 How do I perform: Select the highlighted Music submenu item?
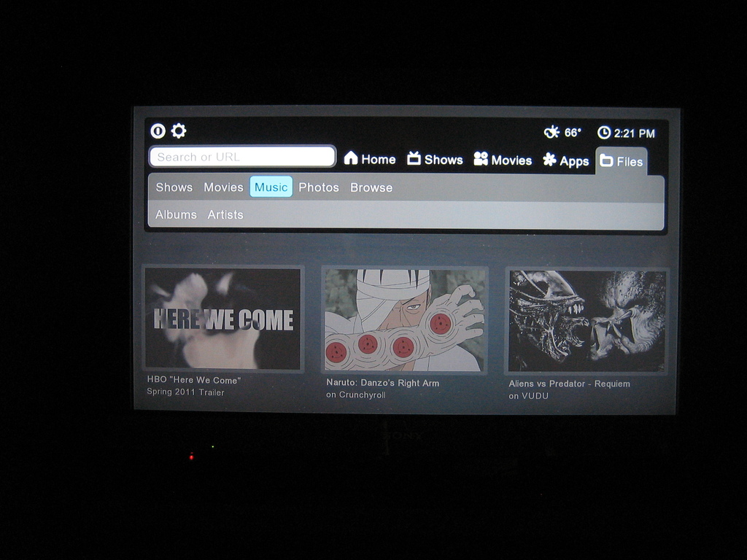pyautogui.click(x=271, y=187)
